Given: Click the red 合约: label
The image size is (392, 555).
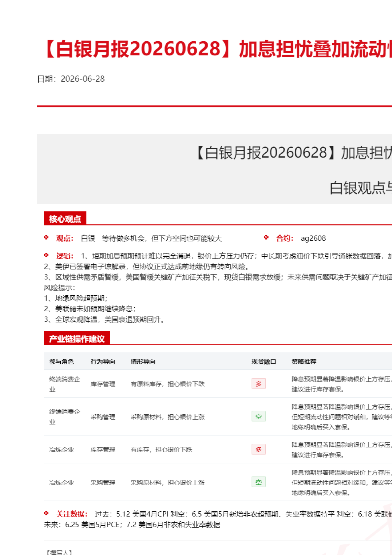Looking at the screenshot, I should (x=285, y=238).
